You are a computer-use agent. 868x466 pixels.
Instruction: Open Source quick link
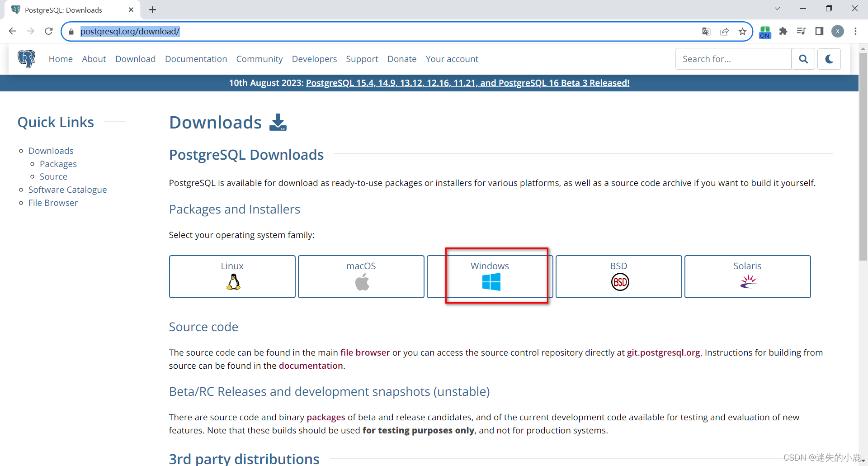pos(53,176)
